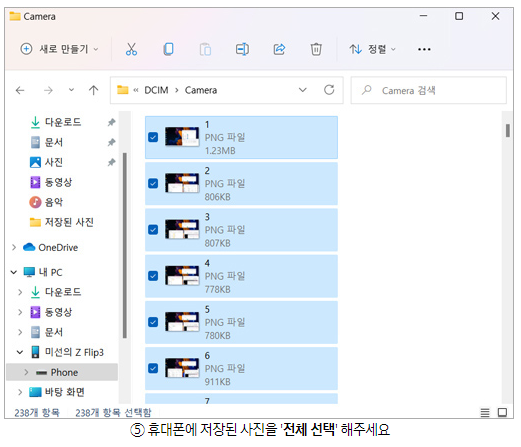Uncheck the checkbox for file 4
The image size is (521, 447).
(x=153, y=276)
